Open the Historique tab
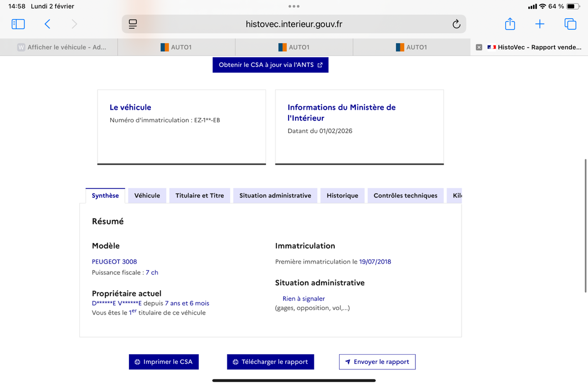588x386 pixels. tap(342, 195)
